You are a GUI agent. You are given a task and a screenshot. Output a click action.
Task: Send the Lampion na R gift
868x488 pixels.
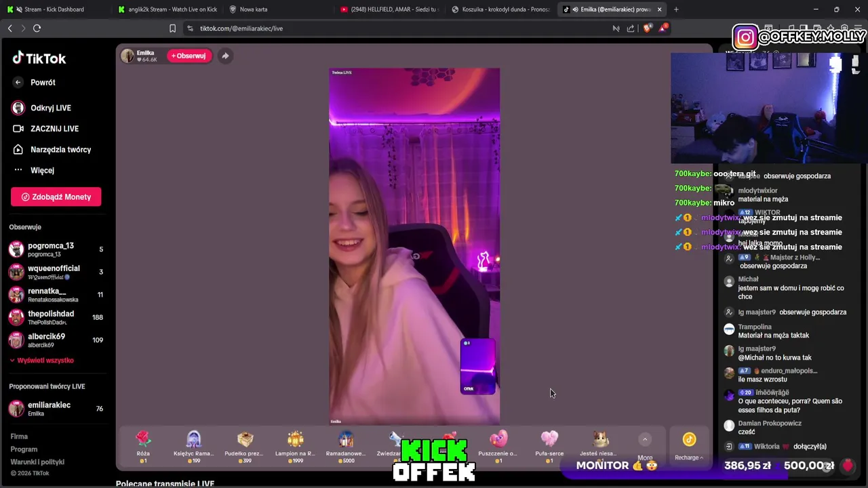tap(295, 447)
